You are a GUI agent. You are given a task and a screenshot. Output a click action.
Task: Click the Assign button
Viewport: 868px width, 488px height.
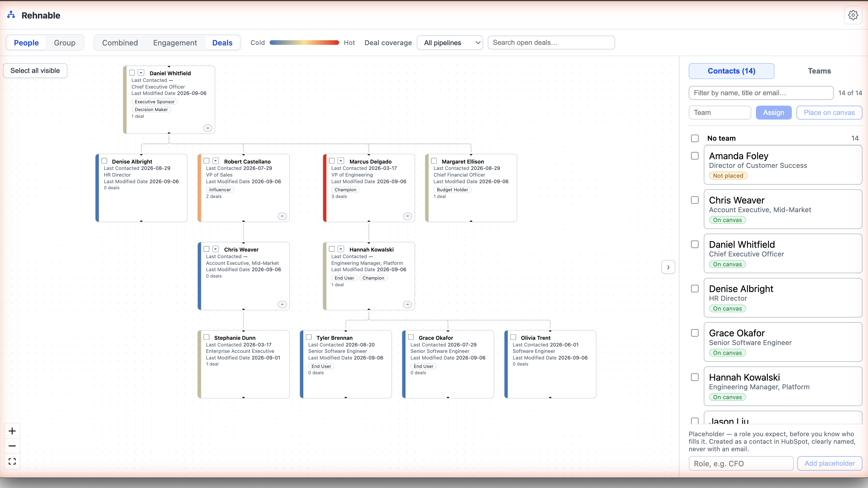pos(773,113)
